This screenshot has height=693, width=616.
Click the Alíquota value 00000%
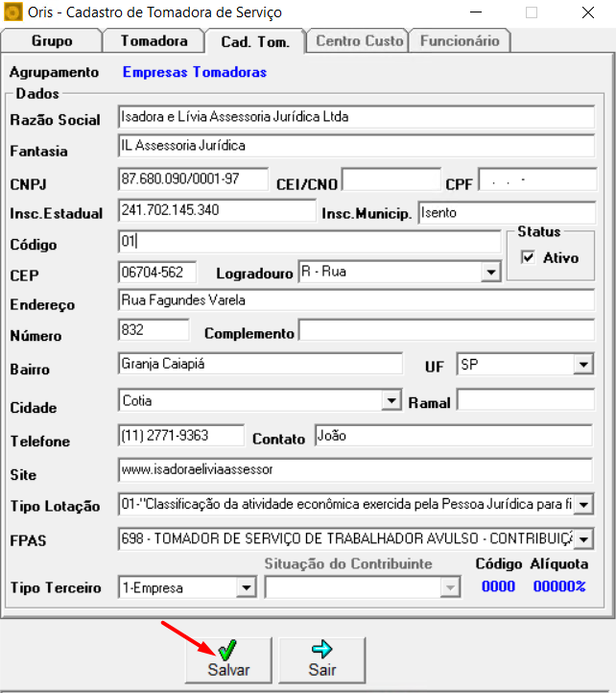[x=559, y=586]
